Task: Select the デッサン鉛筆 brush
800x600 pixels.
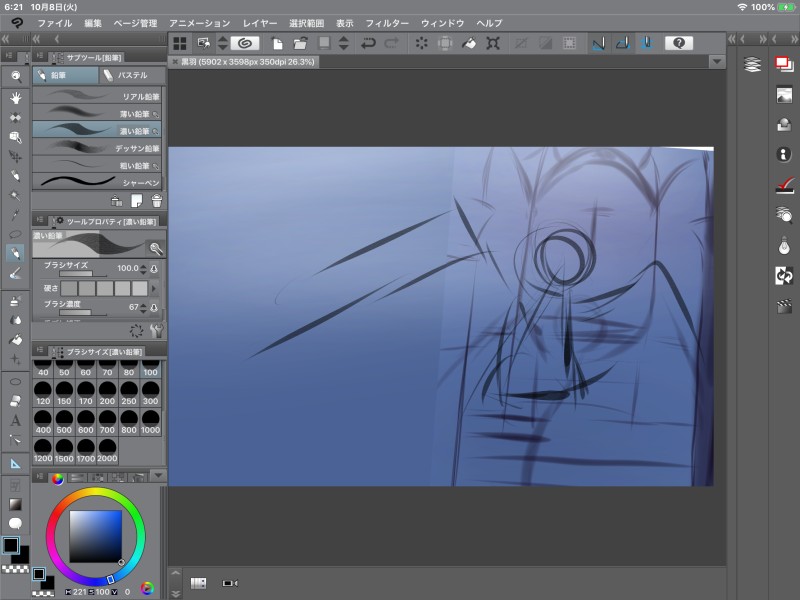Action: 97,148
